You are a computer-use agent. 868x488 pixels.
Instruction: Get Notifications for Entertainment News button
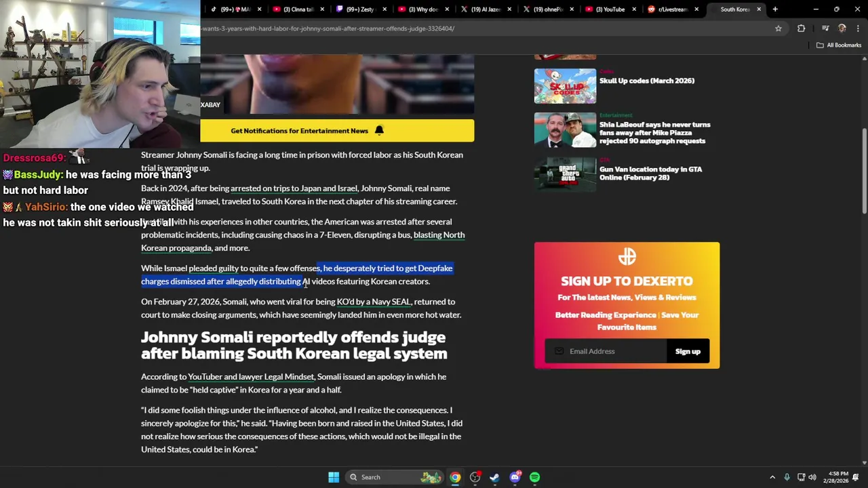tap(337, 131)
